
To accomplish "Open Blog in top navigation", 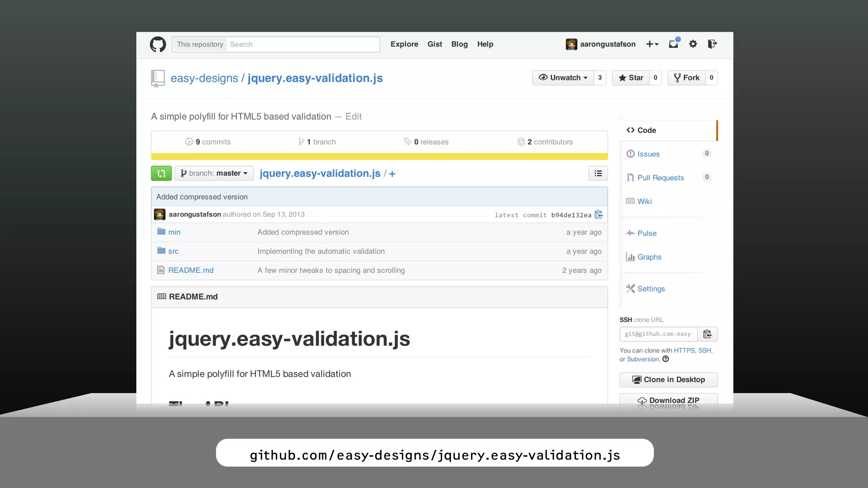I will click(459, 44).
